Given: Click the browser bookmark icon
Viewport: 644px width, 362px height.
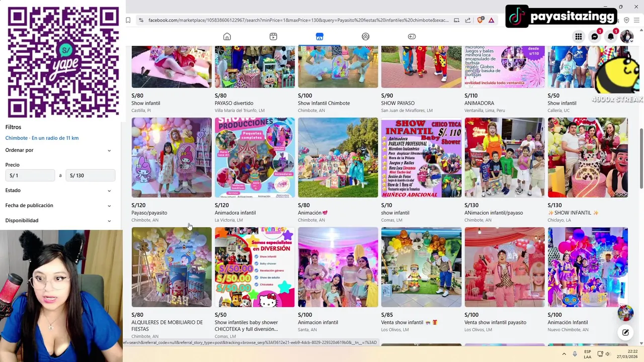Looking at the screenshot, I should [x=128, y=20].
